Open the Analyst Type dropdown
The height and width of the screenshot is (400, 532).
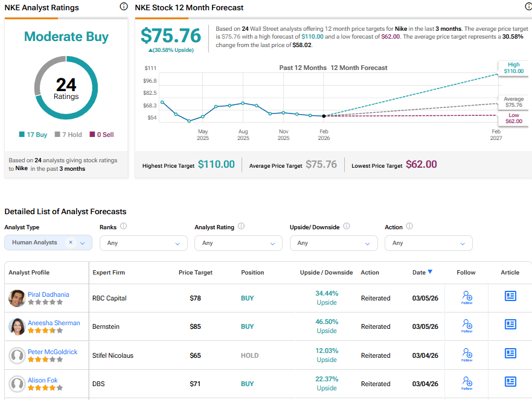pos(83,243)
